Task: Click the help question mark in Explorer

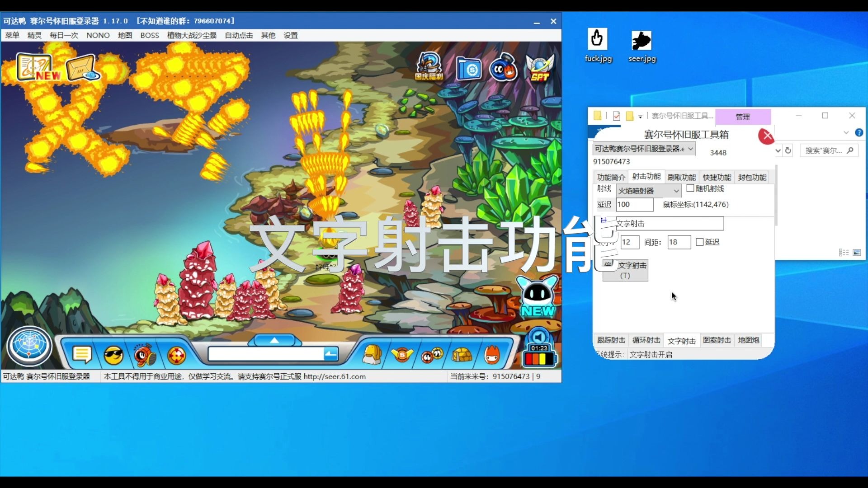Action: click(x=859, y=133)
